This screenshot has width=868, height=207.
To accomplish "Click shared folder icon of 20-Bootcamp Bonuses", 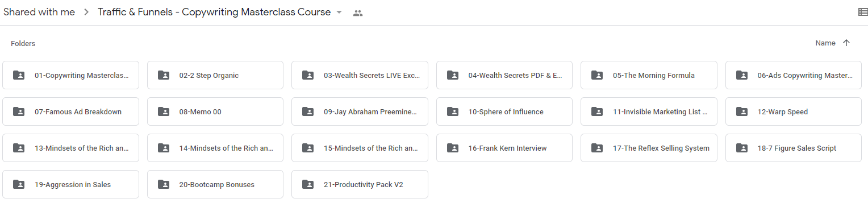I will (x=164, y=184).
